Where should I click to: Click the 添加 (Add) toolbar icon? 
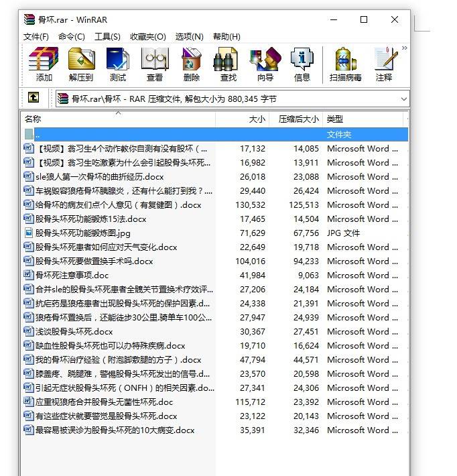44,64
